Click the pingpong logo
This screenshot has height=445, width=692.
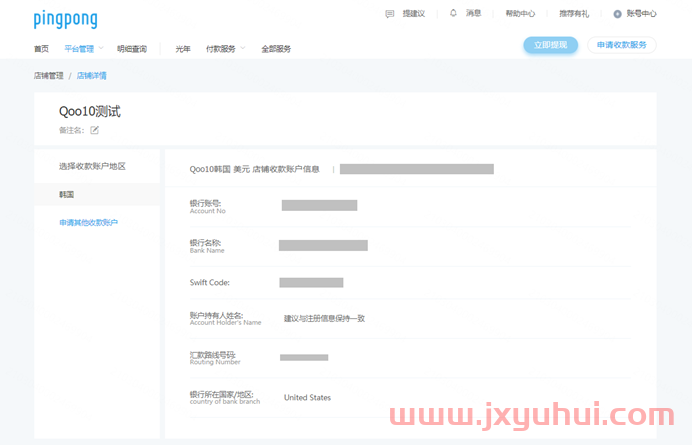65,19
